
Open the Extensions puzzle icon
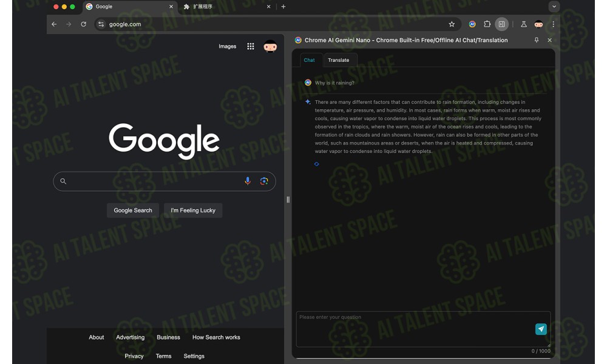(487, 24)
